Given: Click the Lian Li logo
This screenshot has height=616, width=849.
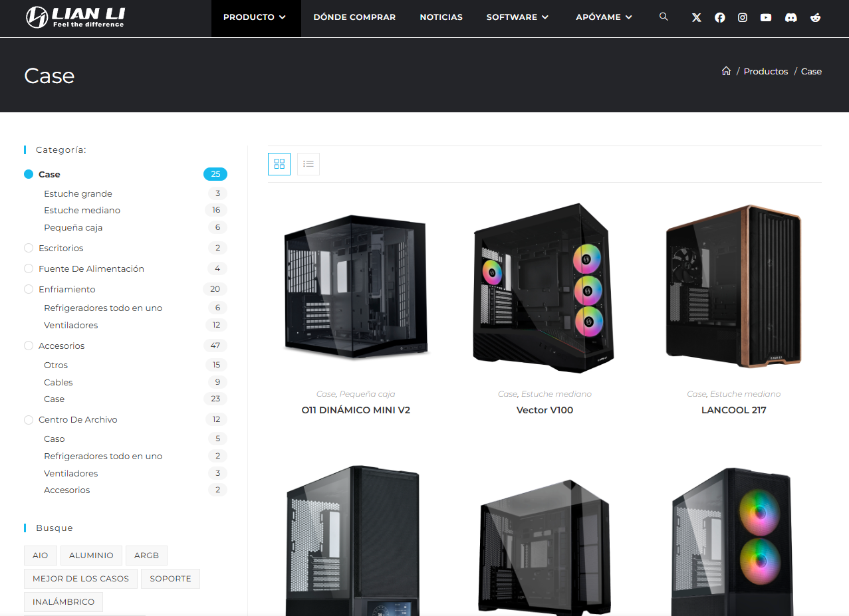Looking at the screenshot, I should 75,17.
